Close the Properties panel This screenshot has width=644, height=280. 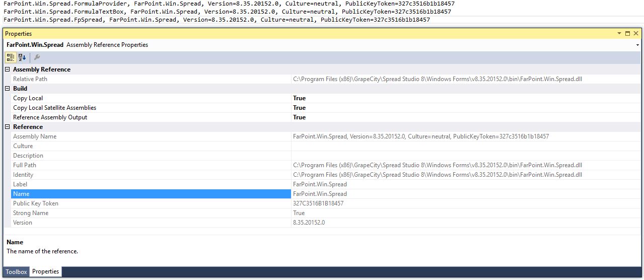pos(636,33)
